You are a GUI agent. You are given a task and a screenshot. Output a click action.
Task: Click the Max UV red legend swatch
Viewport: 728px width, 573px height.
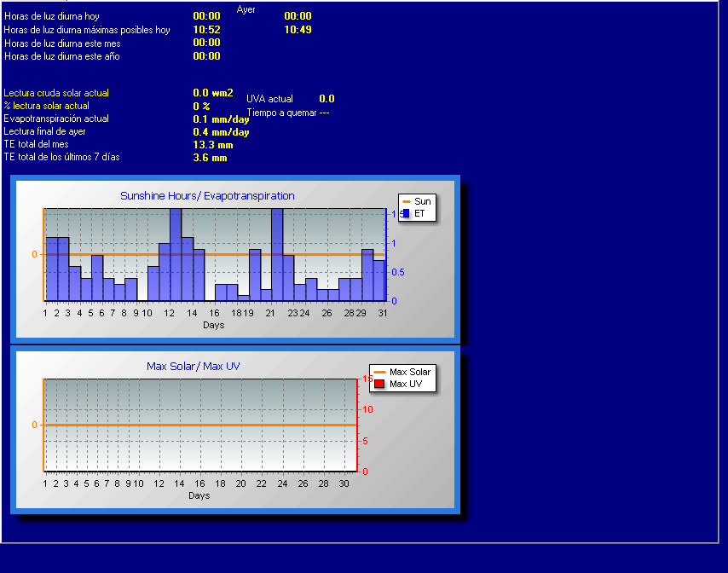tap(379, 384)
